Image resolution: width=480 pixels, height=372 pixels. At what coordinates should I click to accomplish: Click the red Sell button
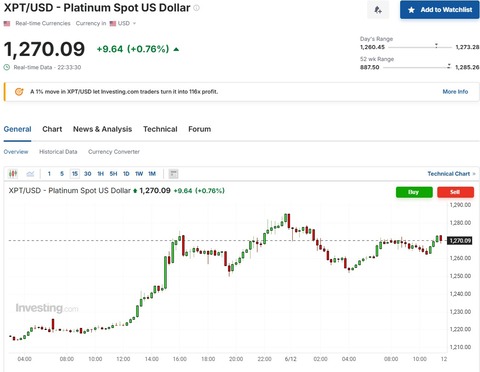pos(455,192)
